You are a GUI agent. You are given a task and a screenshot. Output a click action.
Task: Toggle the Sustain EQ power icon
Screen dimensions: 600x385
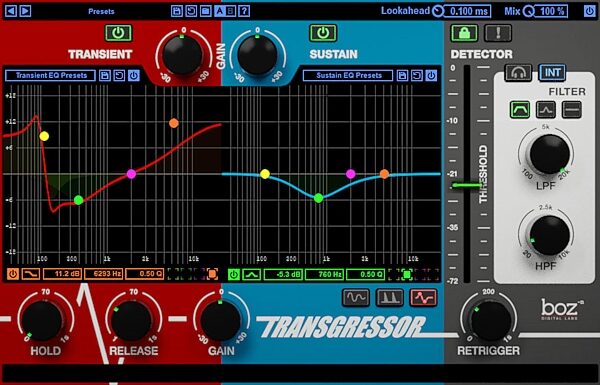click(431, 75)
